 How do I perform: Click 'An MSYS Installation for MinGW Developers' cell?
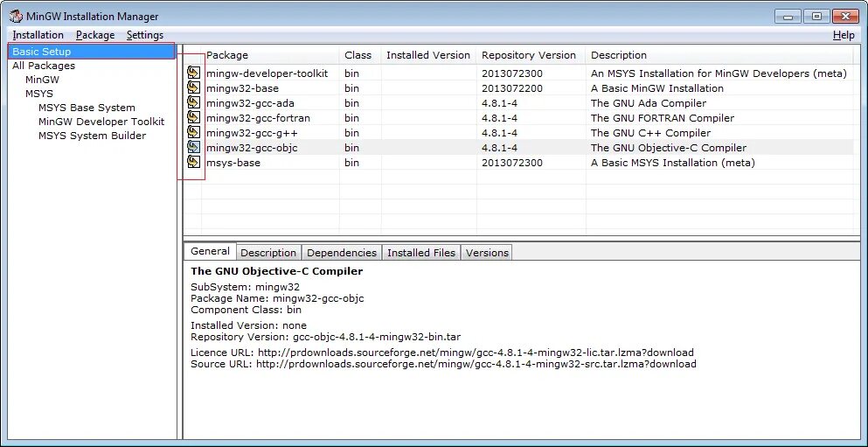pos(719,73)
